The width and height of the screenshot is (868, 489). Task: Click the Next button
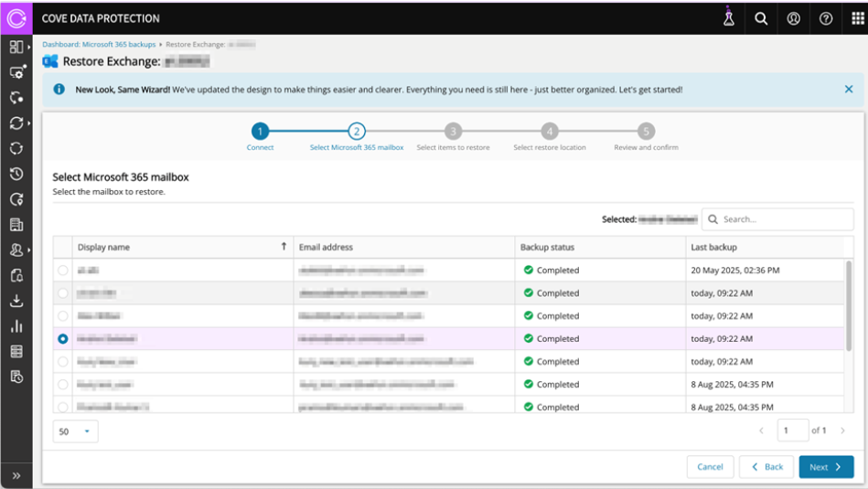(826, 467)
